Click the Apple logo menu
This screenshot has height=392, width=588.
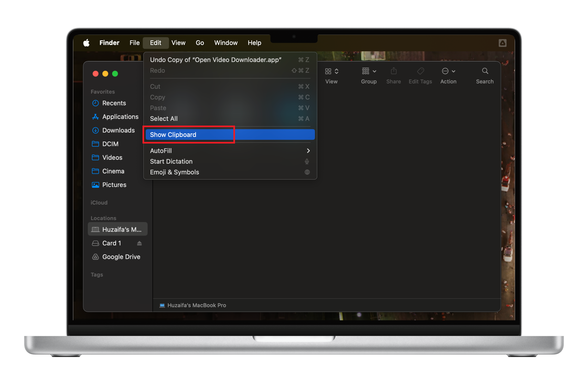pos(87,43)
